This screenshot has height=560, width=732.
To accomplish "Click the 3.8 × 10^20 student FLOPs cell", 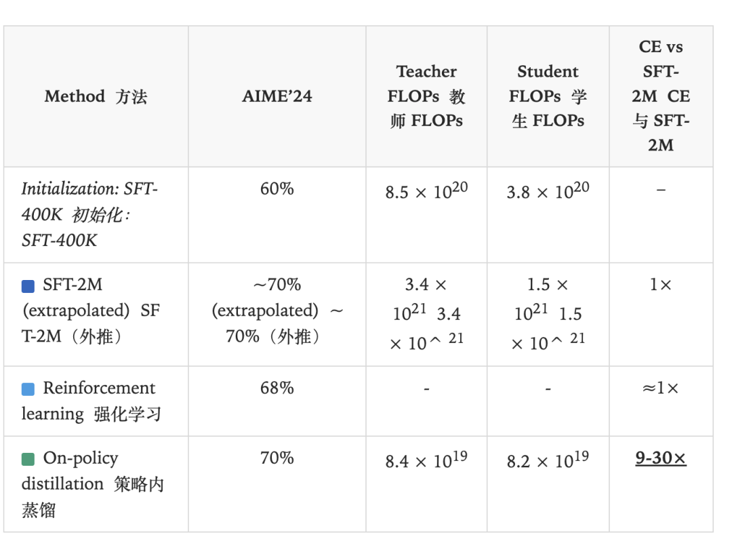I will coord(548,190).
